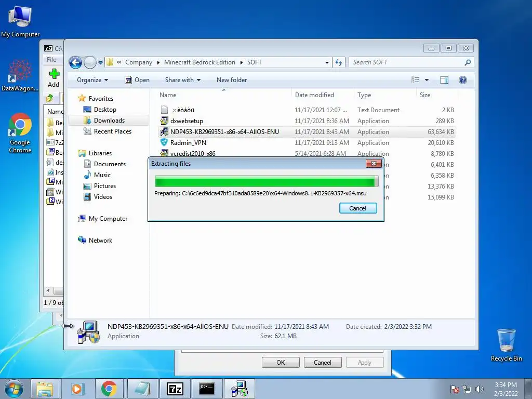This screenshot has height=399, width=532.
Task: Click the network tray icon
Action: coord(467,389)
